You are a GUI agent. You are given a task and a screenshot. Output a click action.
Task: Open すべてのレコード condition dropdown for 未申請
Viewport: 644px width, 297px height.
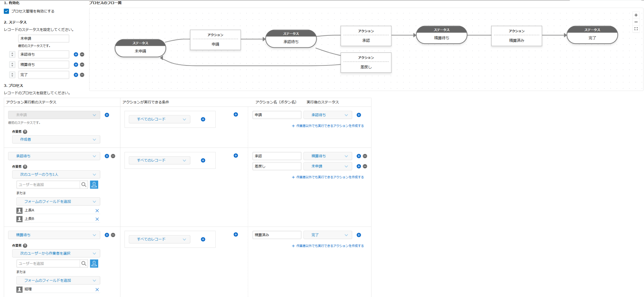159,119
